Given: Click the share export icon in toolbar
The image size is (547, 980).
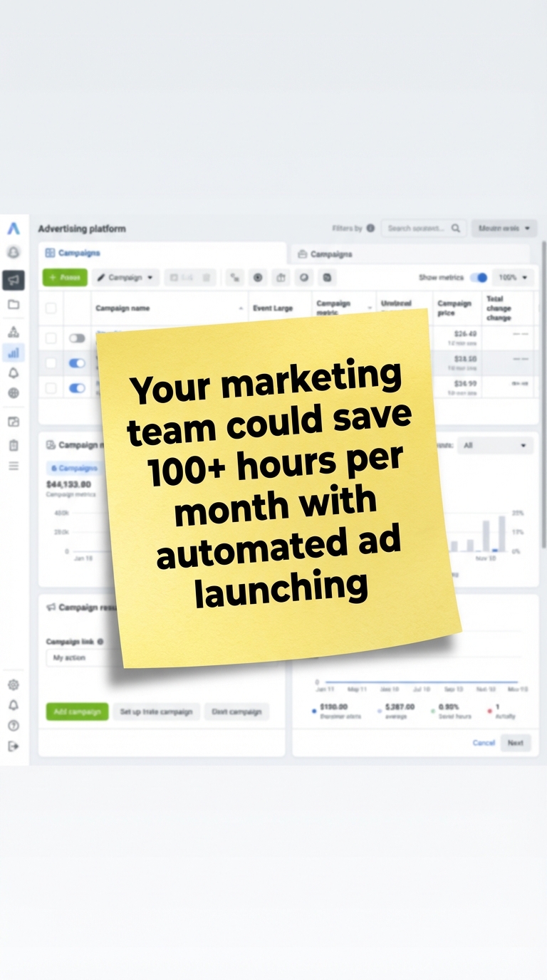Looking at the screenshot, I should point(281,278).
